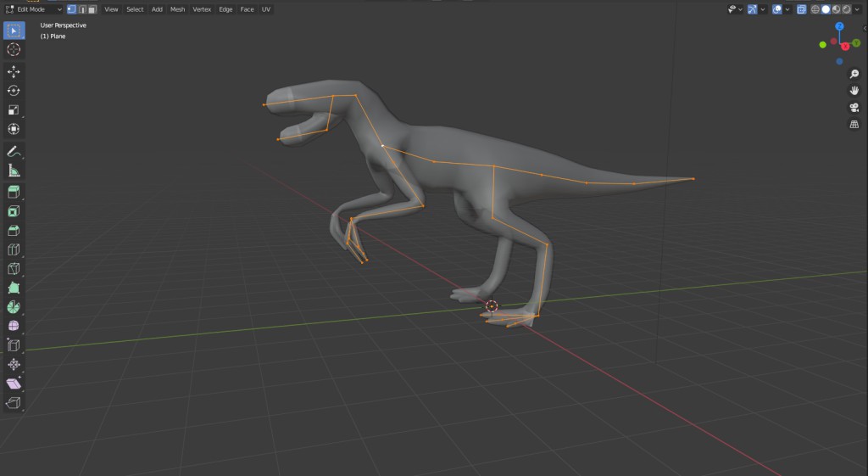
Task: Open the Mesh menu
Action: (177, 9)
